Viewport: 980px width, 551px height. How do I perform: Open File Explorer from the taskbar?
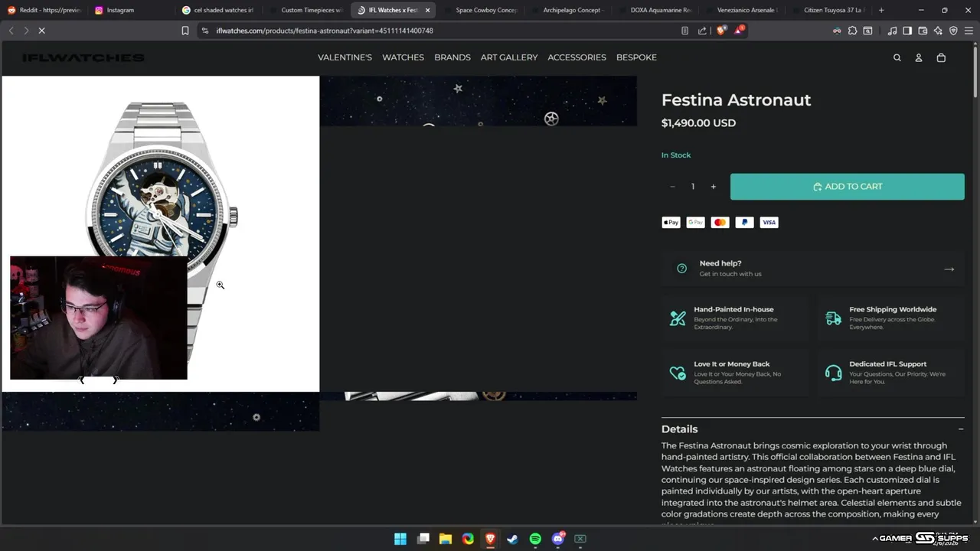(x=446, y=539)
